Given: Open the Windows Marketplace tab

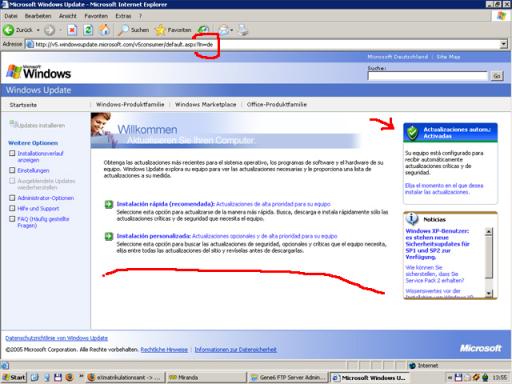Looking at the screenshot, I should 206,105.
